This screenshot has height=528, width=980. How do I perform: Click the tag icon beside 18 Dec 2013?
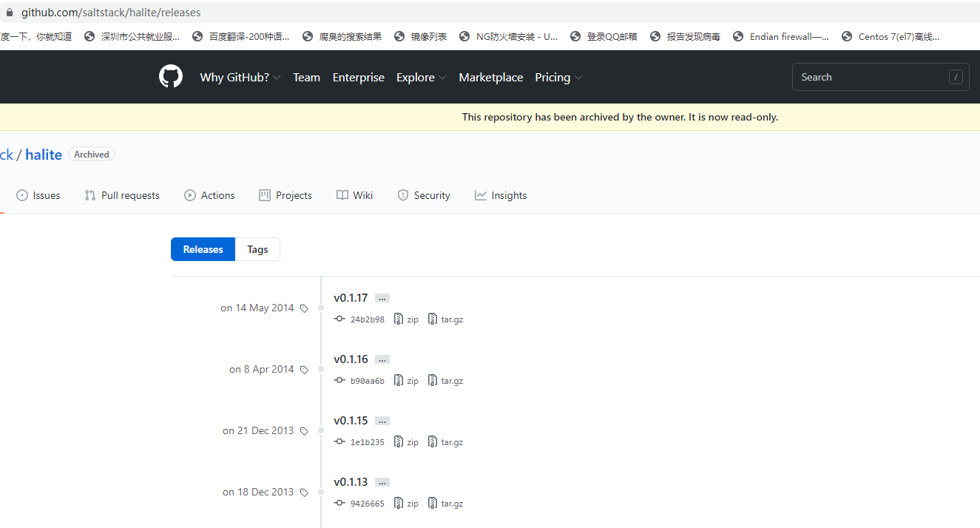[x=304, y=493]
